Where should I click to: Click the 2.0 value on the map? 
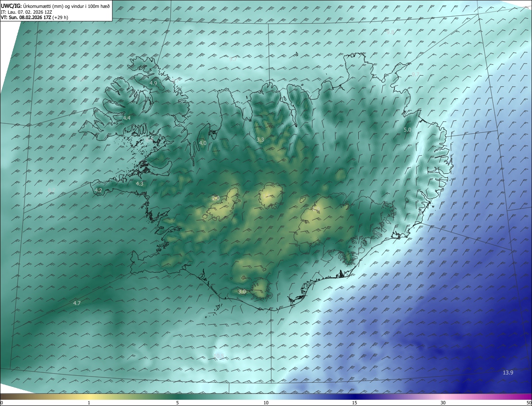(x=215, y=198)
